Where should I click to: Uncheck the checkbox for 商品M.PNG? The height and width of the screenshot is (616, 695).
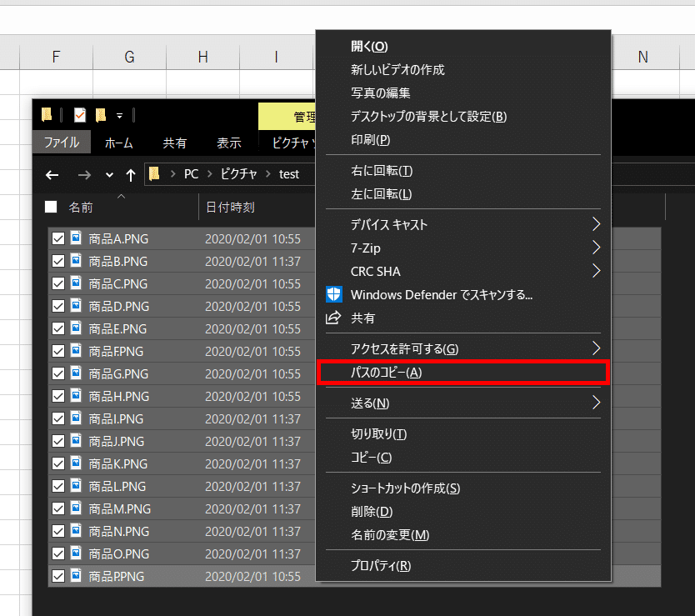click(x=58, y=508)
